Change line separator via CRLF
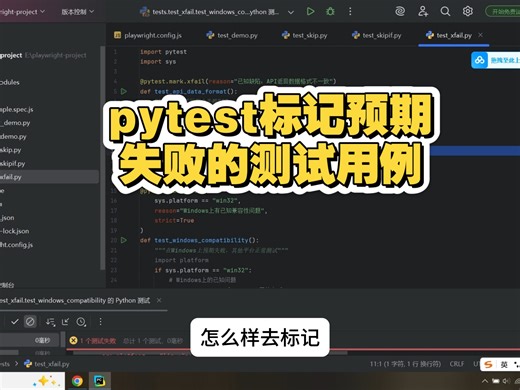 click(x=457, y=364)
